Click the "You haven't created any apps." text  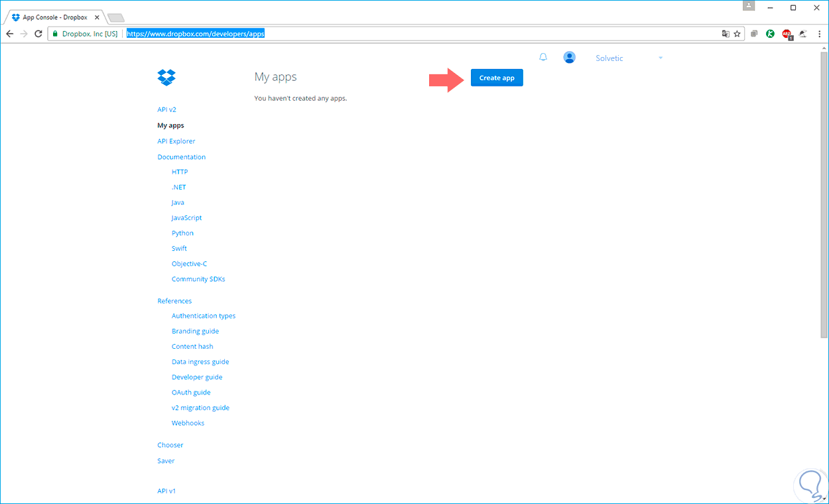point(300,98)
